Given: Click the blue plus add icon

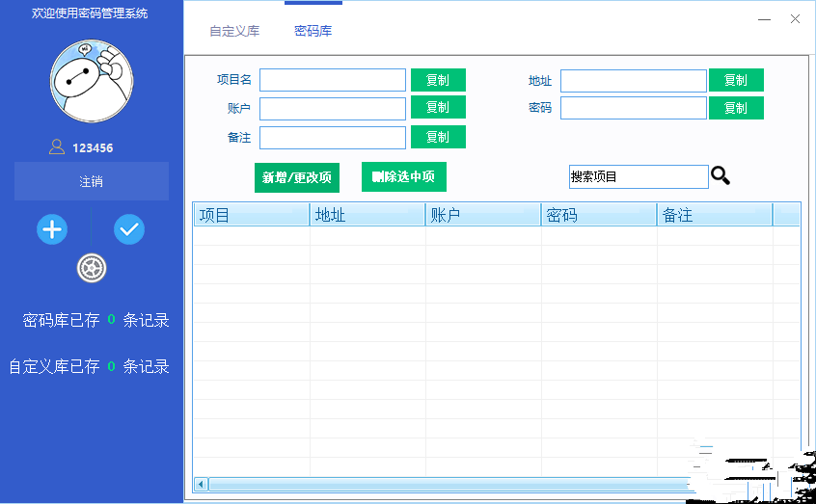Looking at the screenshot, I should click(x=52, y=229).
